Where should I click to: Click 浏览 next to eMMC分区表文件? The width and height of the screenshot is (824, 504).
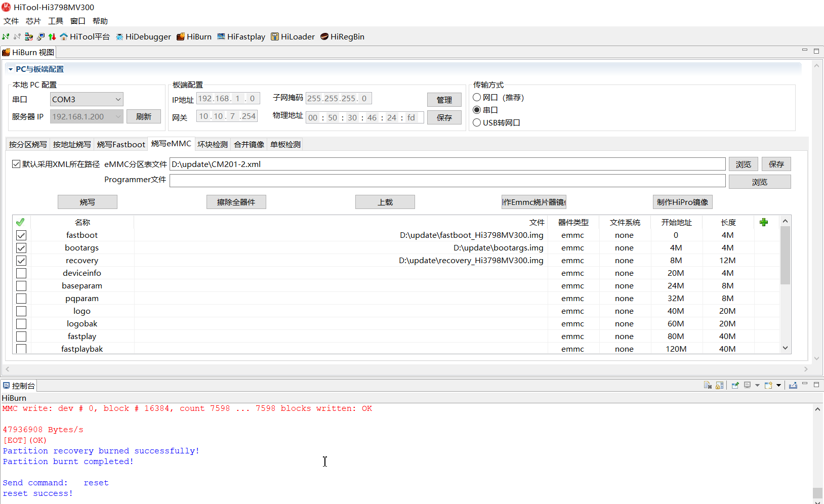tap(744, 164)
